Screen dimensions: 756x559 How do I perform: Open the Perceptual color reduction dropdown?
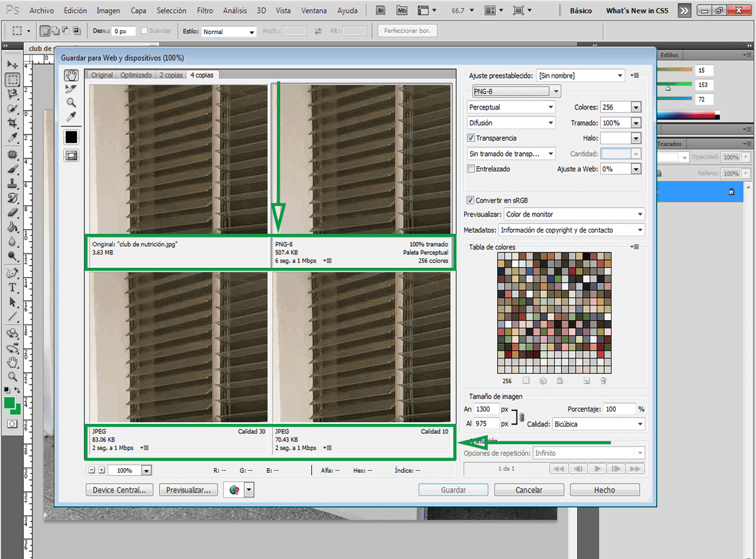(x=512, y=107)
